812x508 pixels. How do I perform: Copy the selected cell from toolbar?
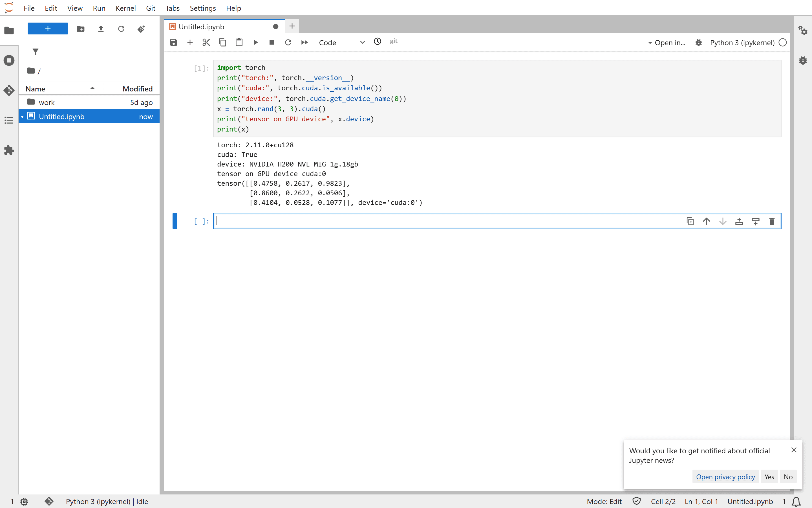(222, 42)
